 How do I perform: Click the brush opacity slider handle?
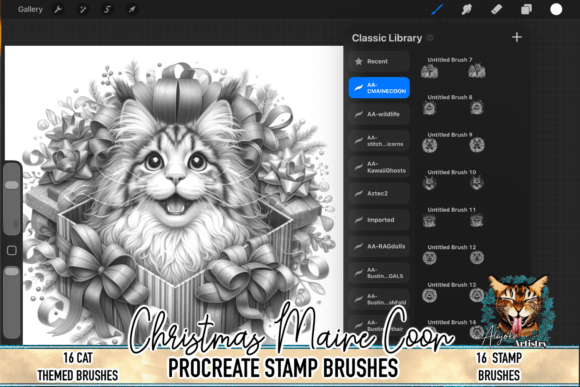tap(12, 272)
